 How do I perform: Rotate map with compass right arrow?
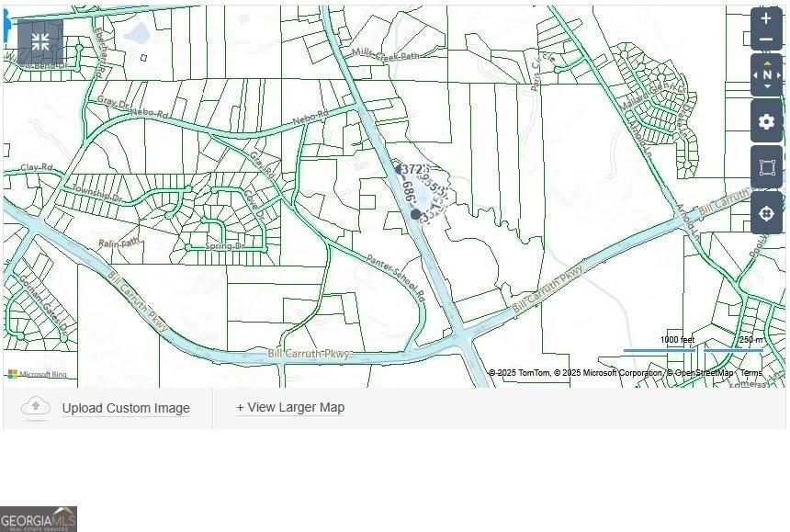pos(779,75)
